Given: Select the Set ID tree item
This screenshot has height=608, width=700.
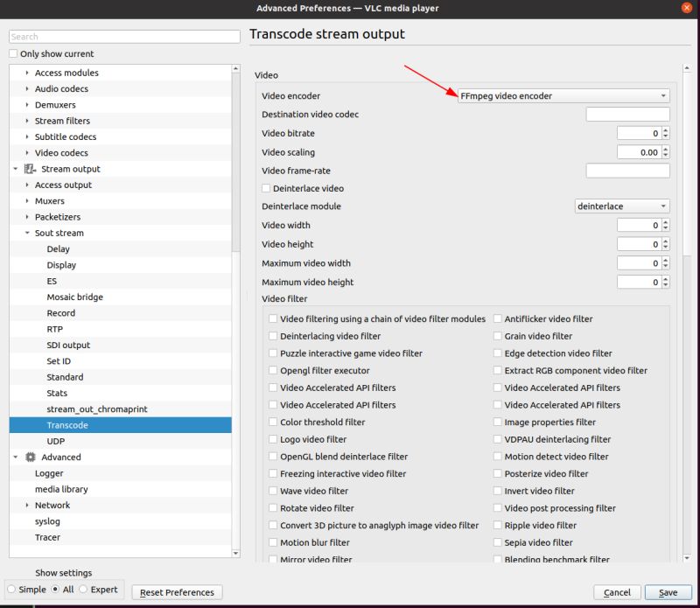Looking at the screenshot, I should point(59,361).
